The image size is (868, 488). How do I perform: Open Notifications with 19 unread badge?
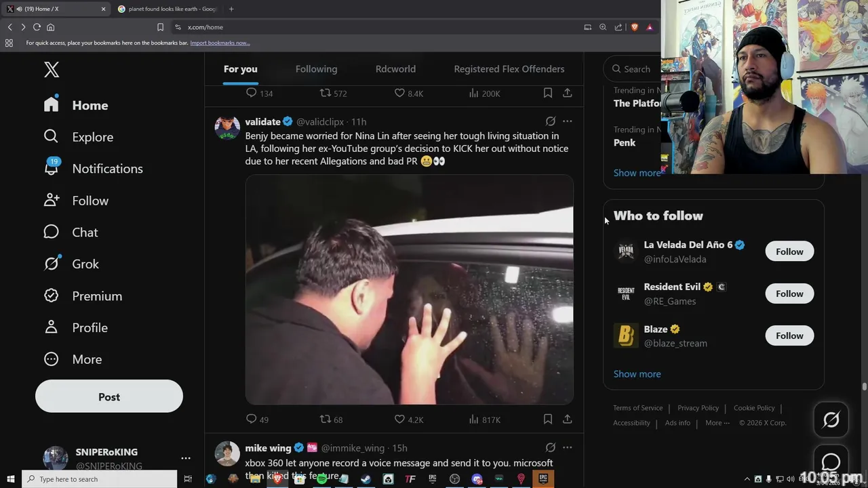click(93, 168)
